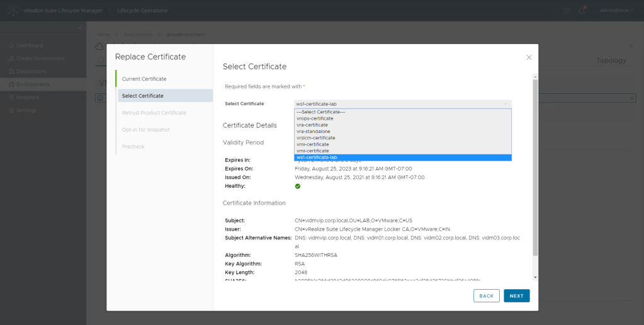Viewport: 644px width, 325px height.
Task: Open Environments in the left sidebar
Action: (33, 84)
